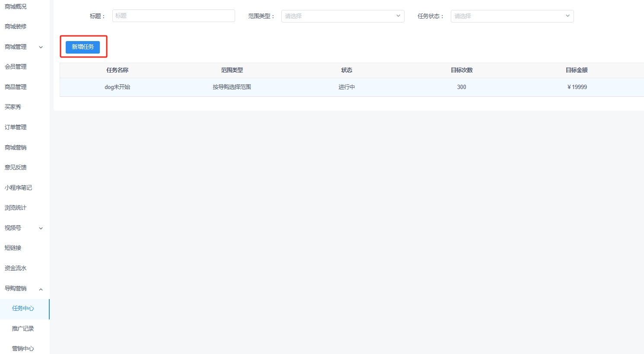Screen dimensions: 644x354
Task: Click the 范围类型 column header
Action: [x=232, y=70]
